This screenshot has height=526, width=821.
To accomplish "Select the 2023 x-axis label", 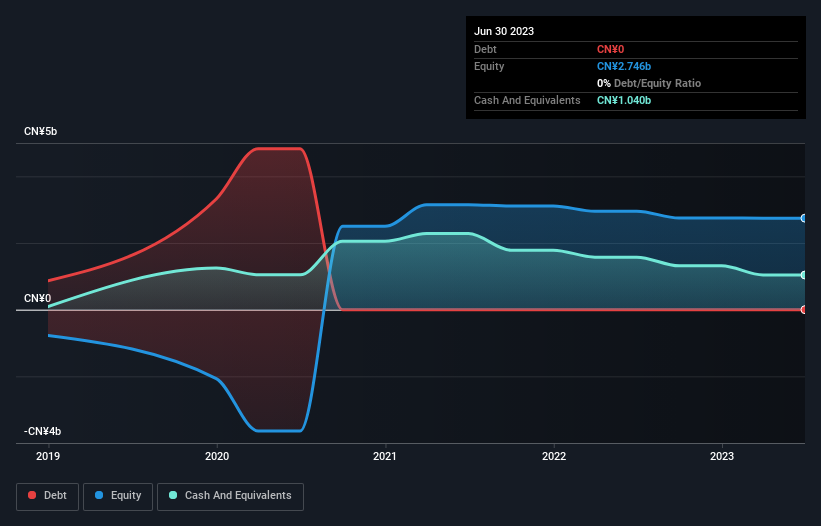I will 722,456.
